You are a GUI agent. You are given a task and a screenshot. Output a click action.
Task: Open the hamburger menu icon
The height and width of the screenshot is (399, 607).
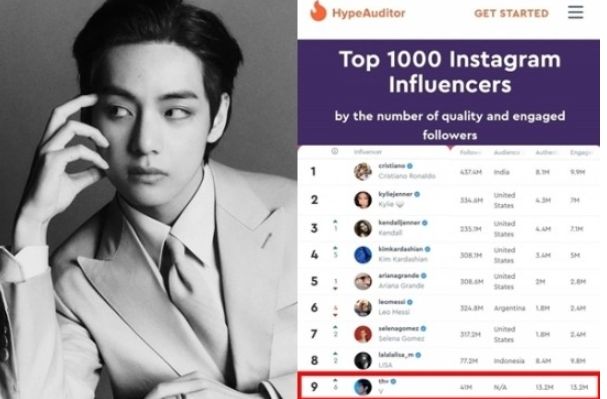[575, 12]
